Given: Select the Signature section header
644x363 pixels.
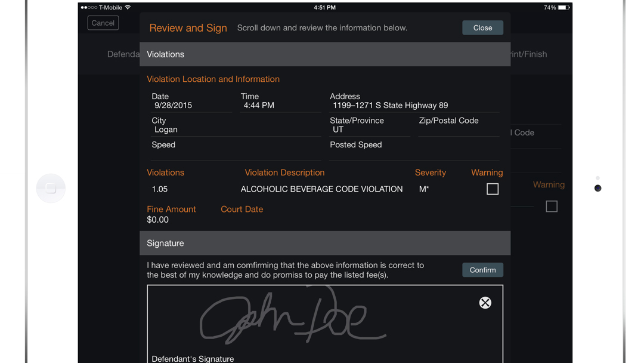Looking at the screenshot, I should (x=165, y=243).
